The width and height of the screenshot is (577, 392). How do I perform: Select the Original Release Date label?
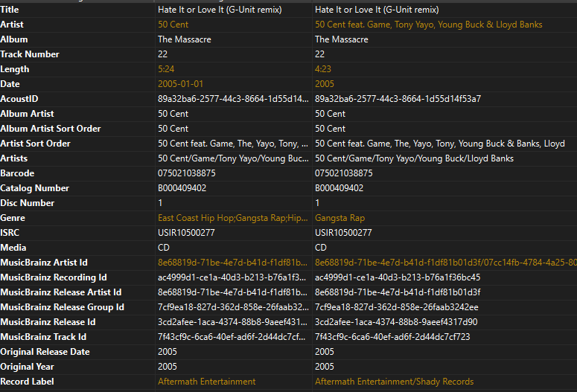(x=45, y=352)
